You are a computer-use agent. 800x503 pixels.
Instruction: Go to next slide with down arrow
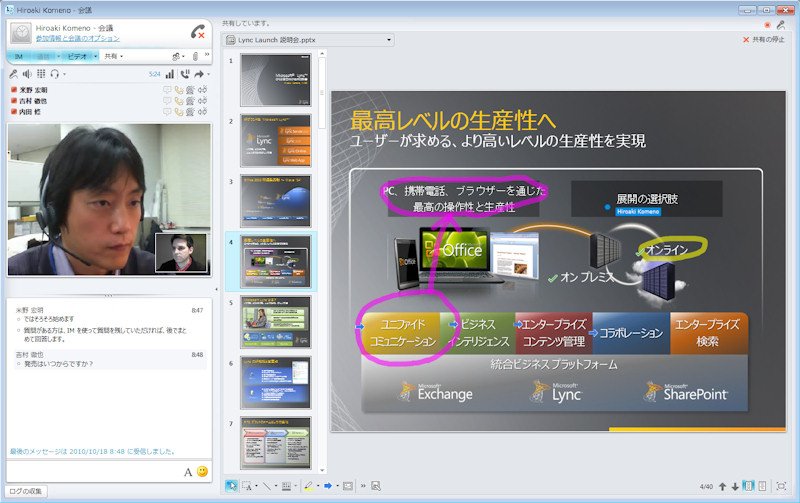(x=735, y=487)
